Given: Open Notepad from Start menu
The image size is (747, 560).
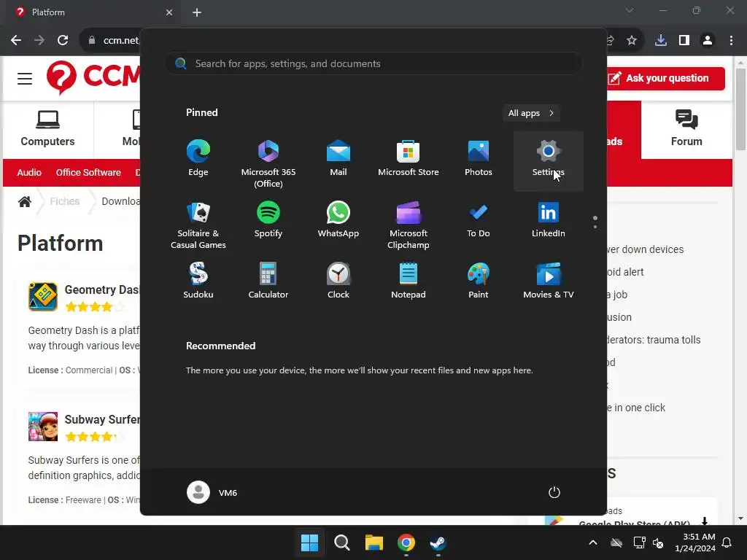Looking at the screenshot, I should point(409,281).
